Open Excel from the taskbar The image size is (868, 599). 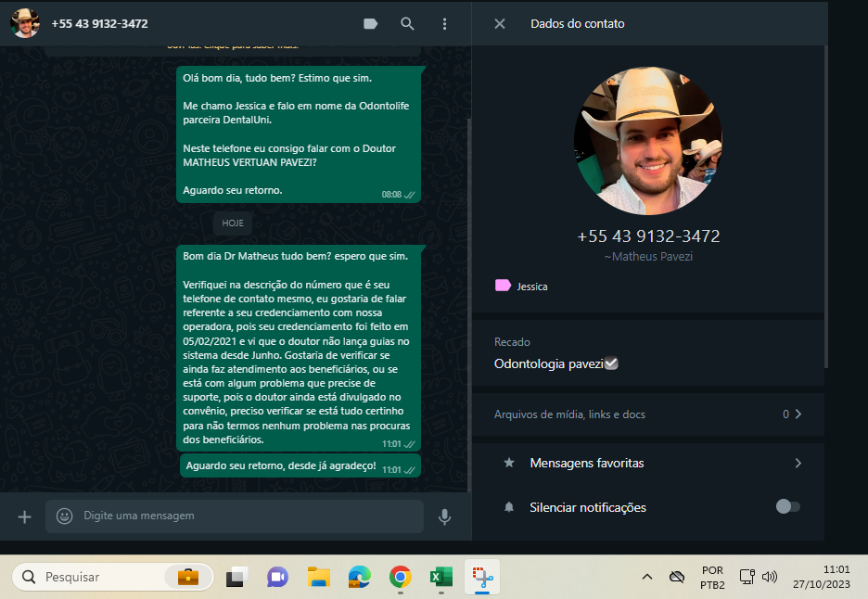[x=440, y=577]
